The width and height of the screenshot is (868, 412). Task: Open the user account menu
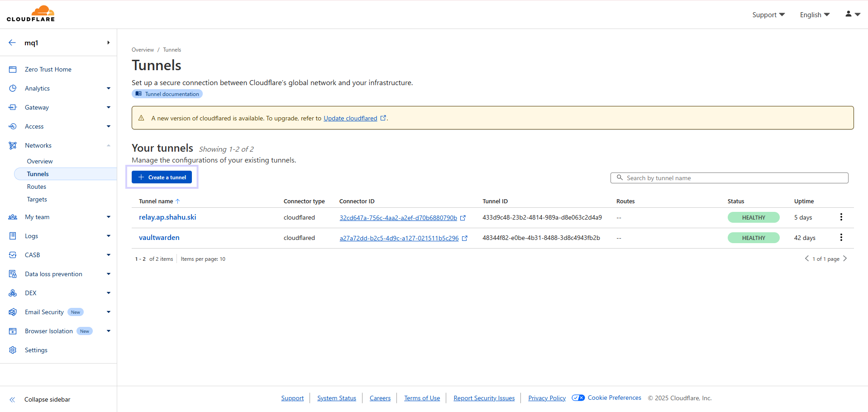tap(853, 14)
